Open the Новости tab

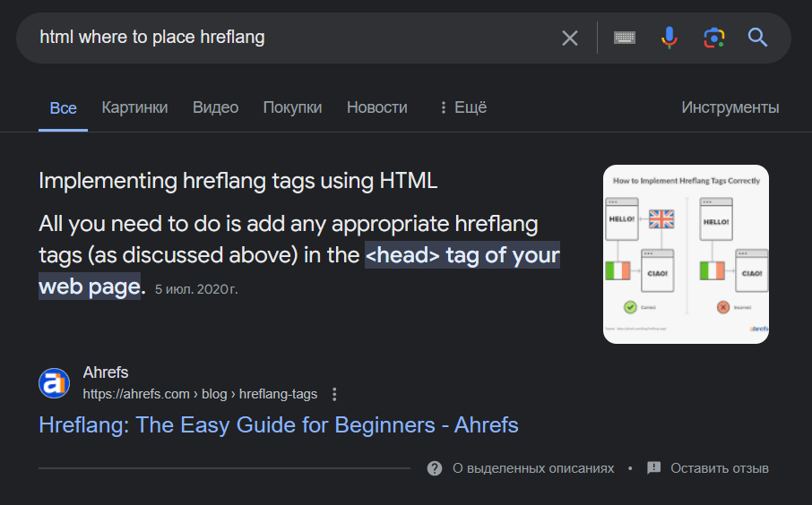point(377,107)
